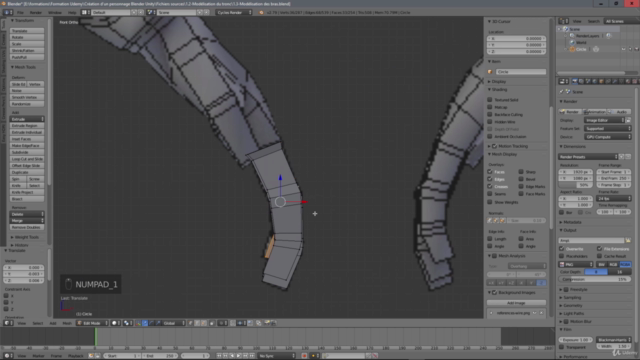Toggle the Seams overlay checkbox

tap(490, 194)
